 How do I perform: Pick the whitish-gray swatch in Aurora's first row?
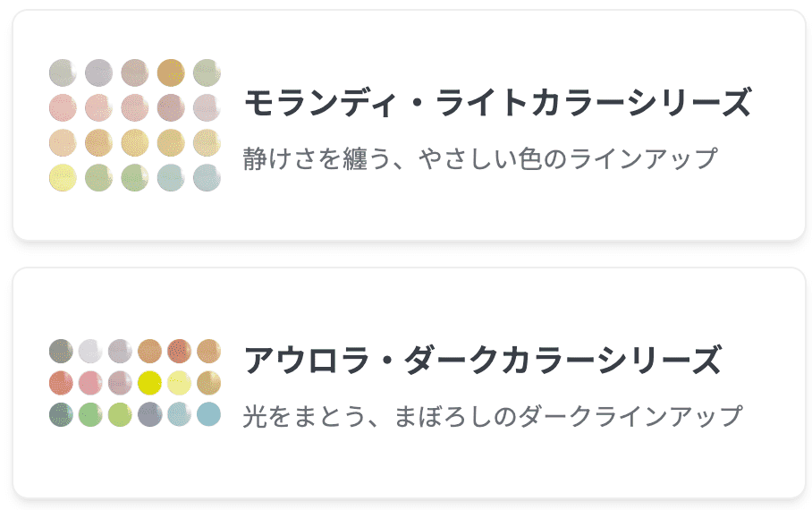click(x=90, y=351)
